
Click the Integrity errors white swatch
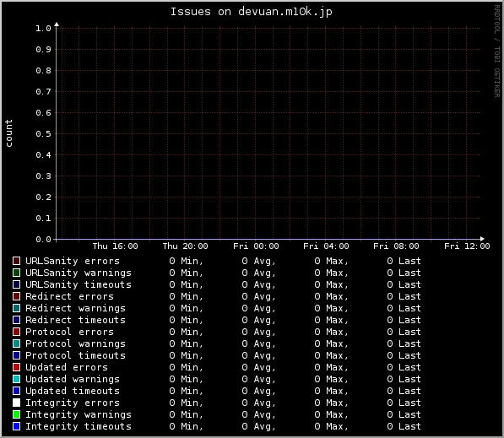click(16, 403)
